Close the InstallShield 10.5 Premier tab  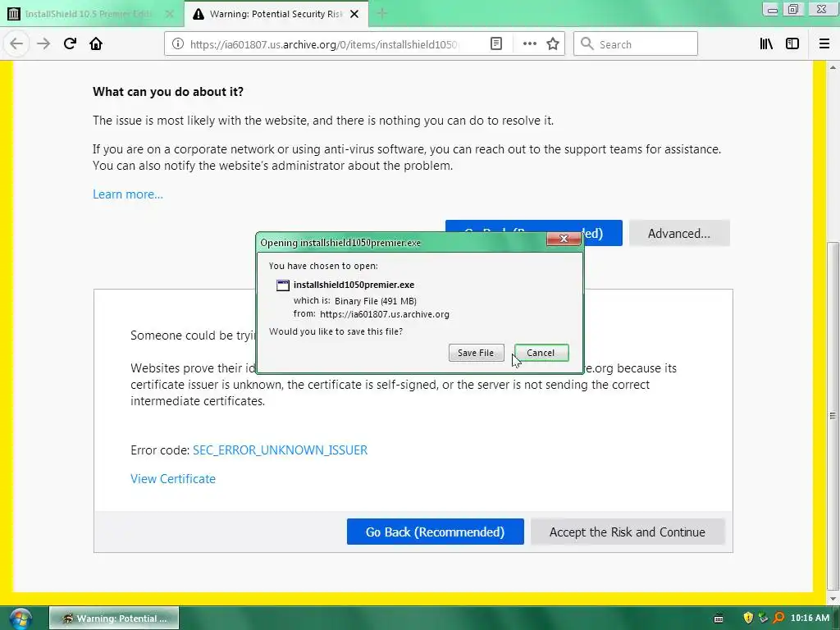tap(169, 15)
